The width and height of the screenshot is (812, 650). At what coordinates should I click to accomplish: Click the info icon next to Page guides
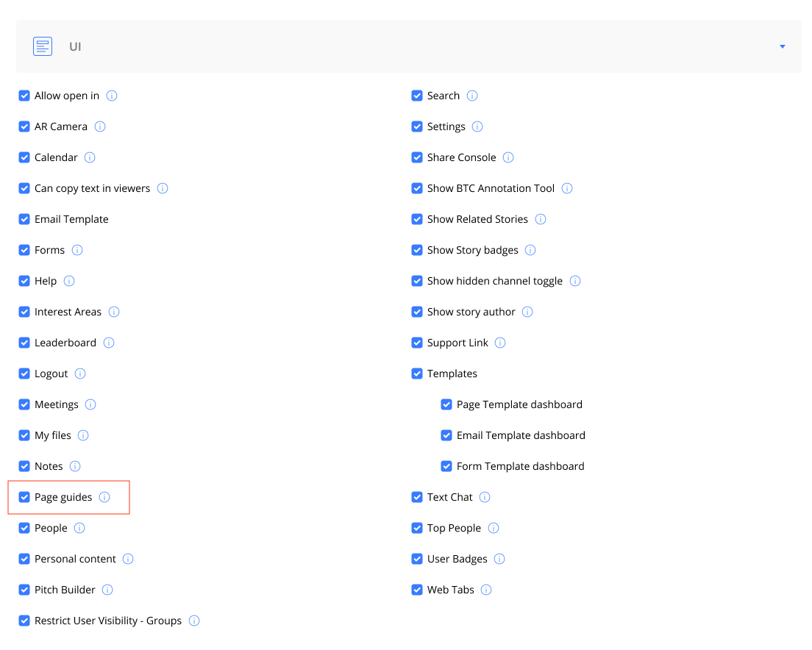pos(104,497)
